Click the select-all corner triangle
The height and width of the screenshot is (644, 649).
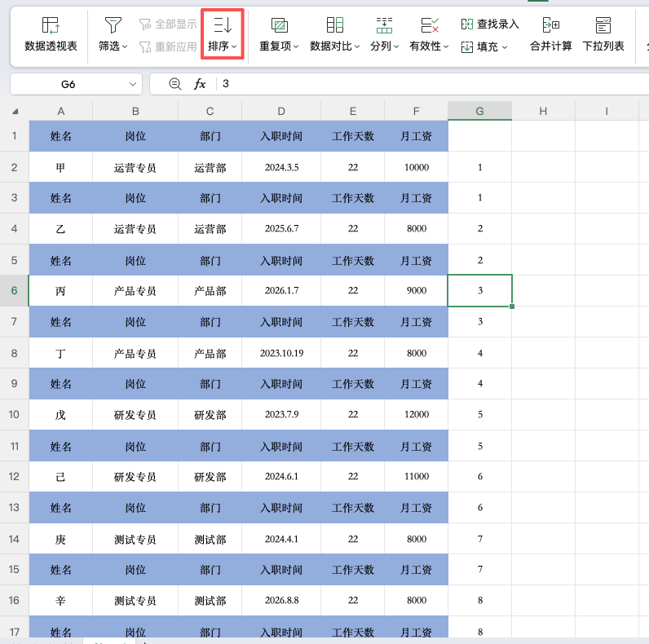click(15, 112)
